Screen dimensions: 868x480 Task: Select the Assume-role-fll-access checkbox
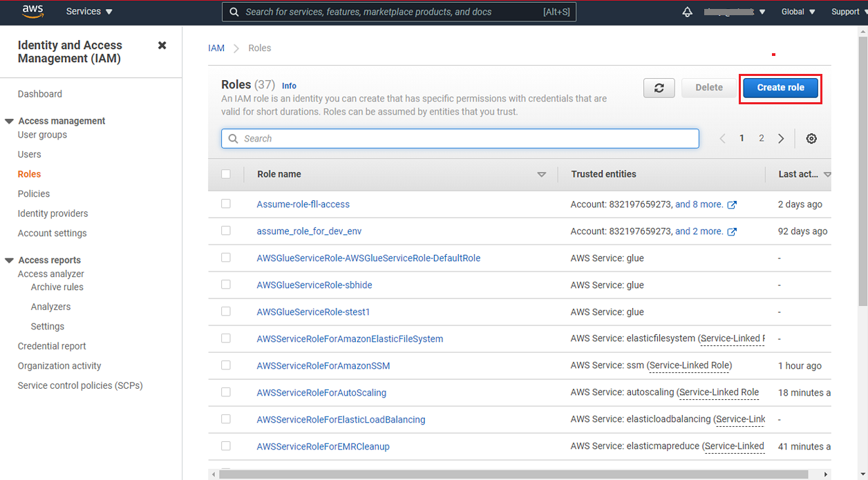tap(226, 204)
